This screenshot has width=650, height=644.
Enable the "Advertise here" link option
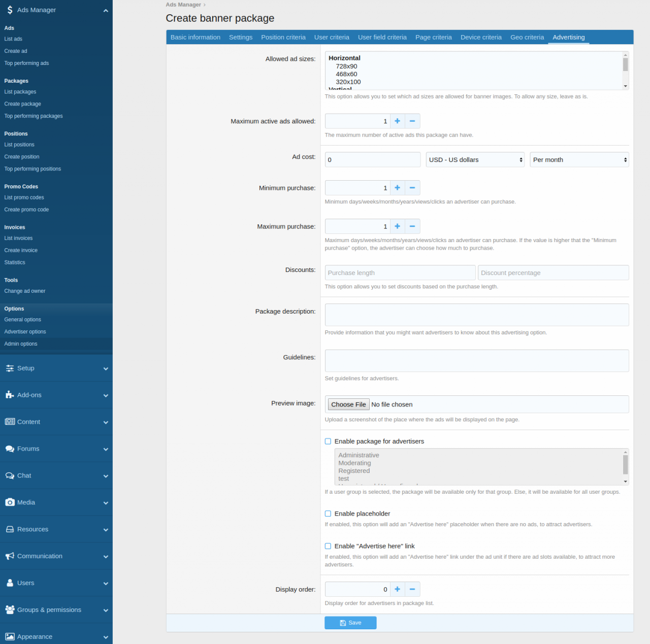[328, 546]
